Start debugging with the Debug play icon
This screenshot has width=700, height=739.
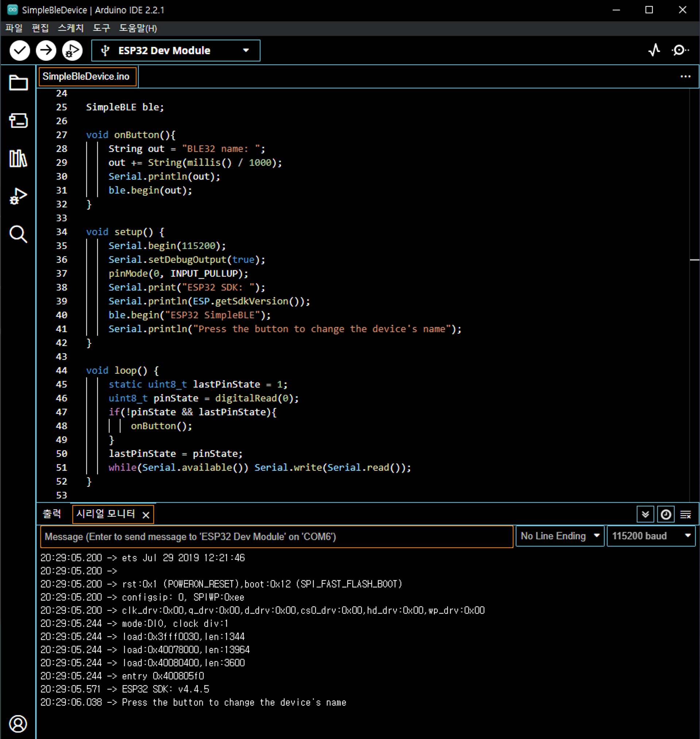[x=72, y=50]
